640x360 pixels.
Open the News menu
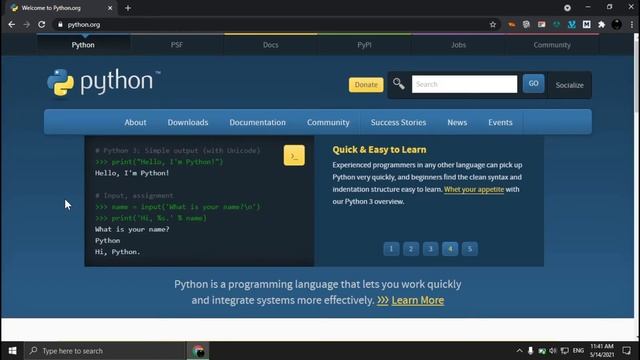[457, 122]
